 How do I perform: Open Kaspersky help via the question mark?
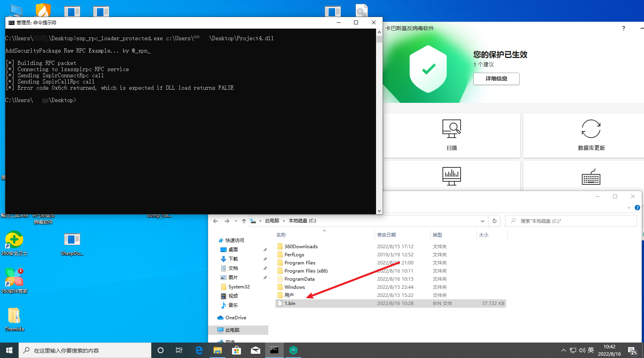coord(623,28)
